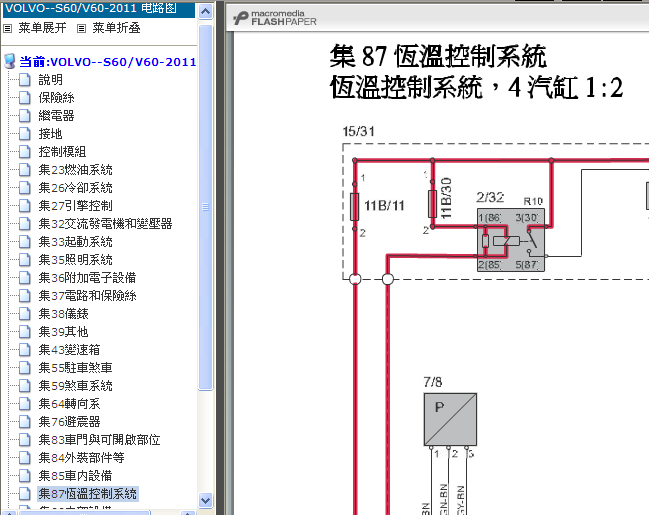Select 集84外裝部件等 in the tree

click(x=81, y=458)
